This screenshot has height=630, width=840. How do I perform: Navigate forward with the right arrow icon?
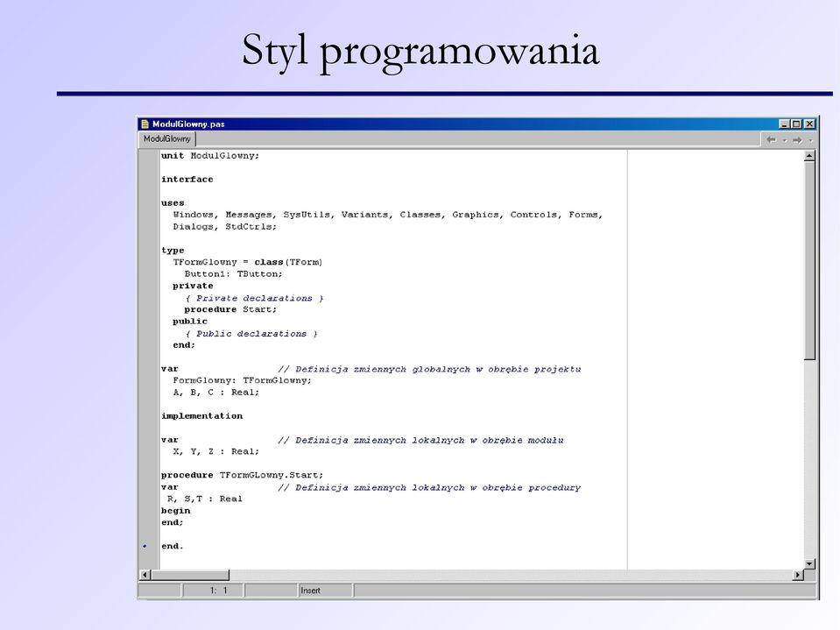pyautogui.click(x=797, y=140)
